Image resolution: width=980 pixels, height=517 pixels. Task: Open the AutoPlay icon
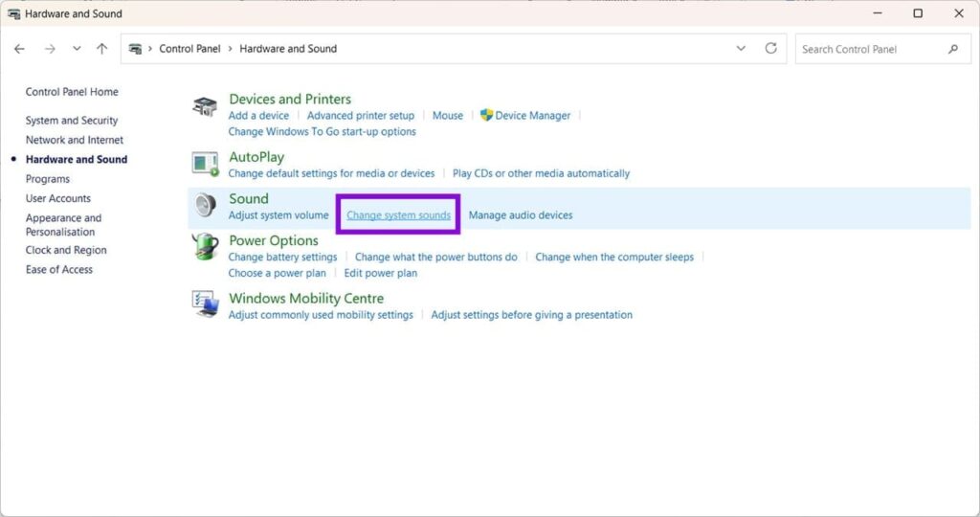(x=205, y=165)
